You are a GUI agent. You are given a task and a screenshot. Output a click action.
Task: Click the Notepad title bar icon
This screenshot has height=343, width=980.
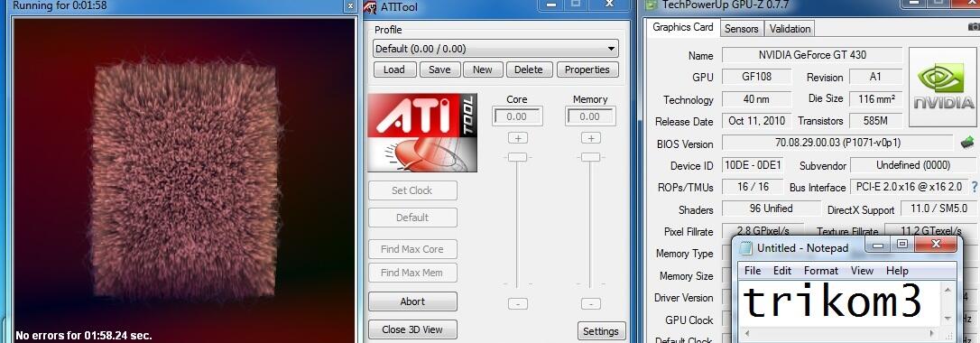tap(745, 248)
